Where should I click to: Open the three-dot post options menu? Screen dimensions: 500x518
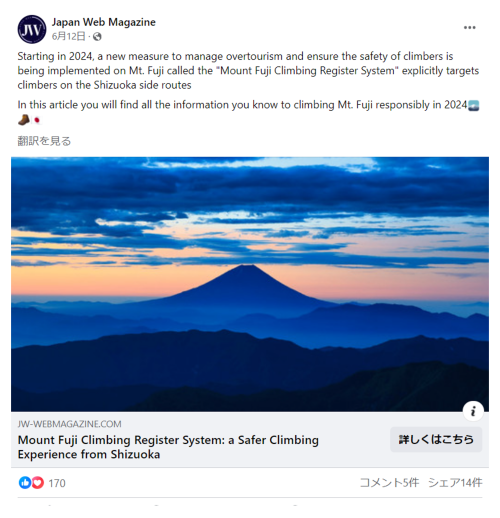tap(469, 28)
